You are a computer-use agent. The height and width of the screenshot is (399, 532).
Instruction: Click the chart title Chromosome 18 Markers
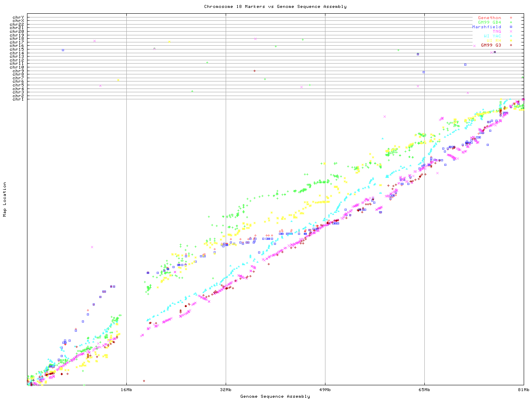tap(275, 7)
